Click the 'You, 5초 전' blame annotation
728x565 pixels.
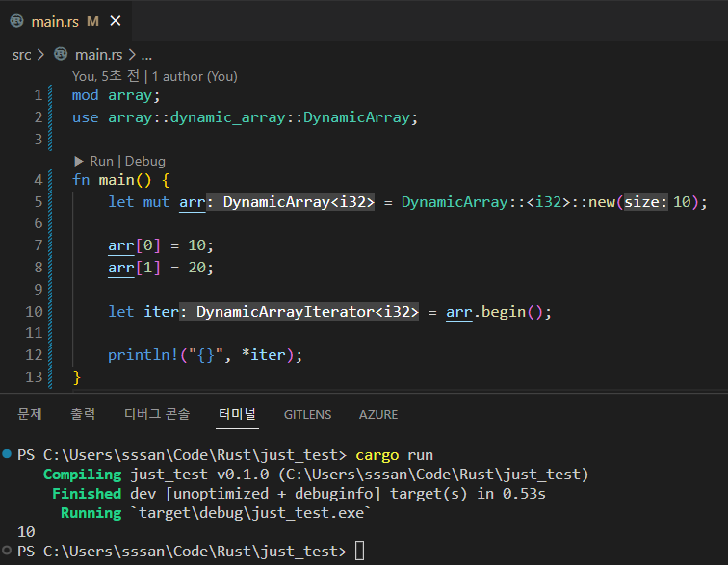(x=106, y=76)
